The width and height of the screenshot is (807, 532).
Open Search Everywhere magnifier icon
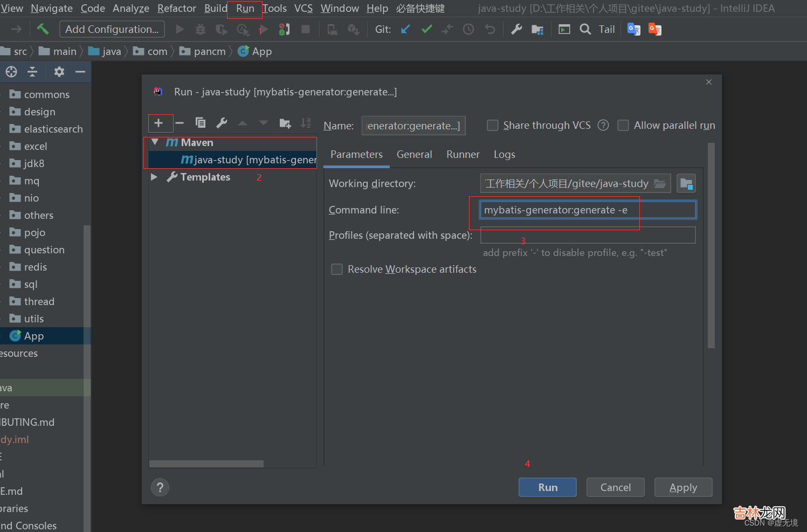click(x=585, y=29)
